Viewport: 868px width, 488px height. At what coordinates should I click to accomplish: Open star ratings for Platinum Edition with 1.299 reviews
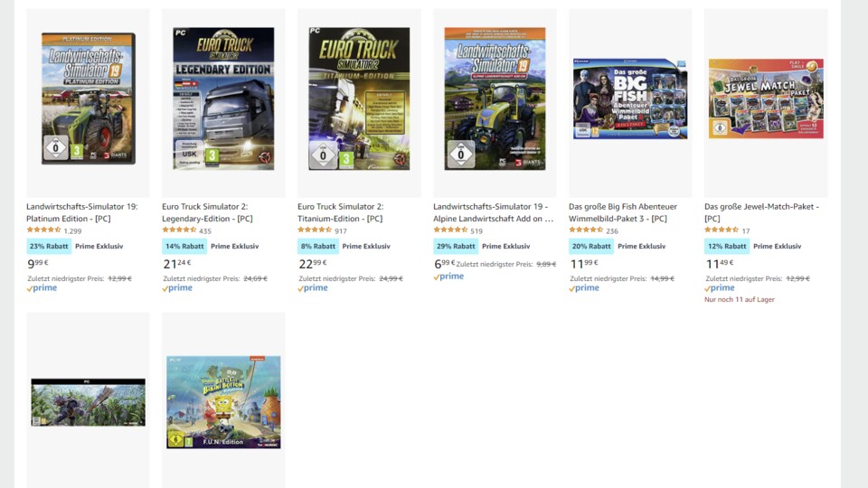coord(43,230)
